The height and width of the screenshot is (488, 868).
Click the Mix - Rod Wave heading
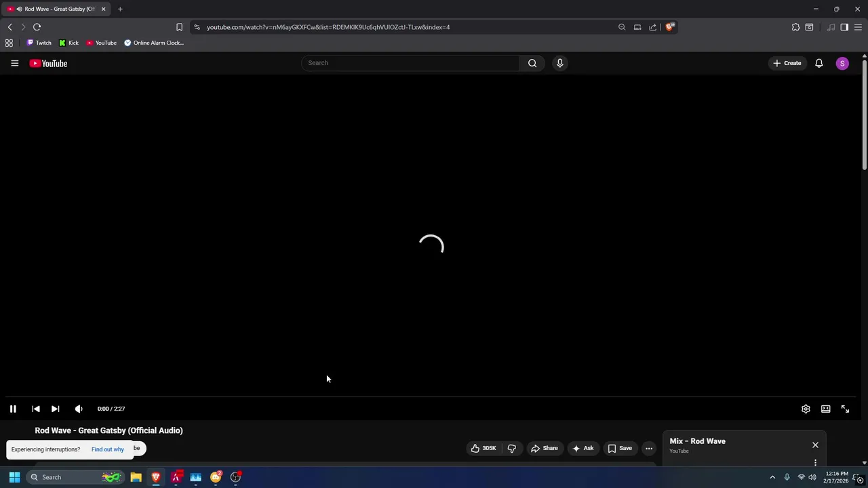coord(697,441)
